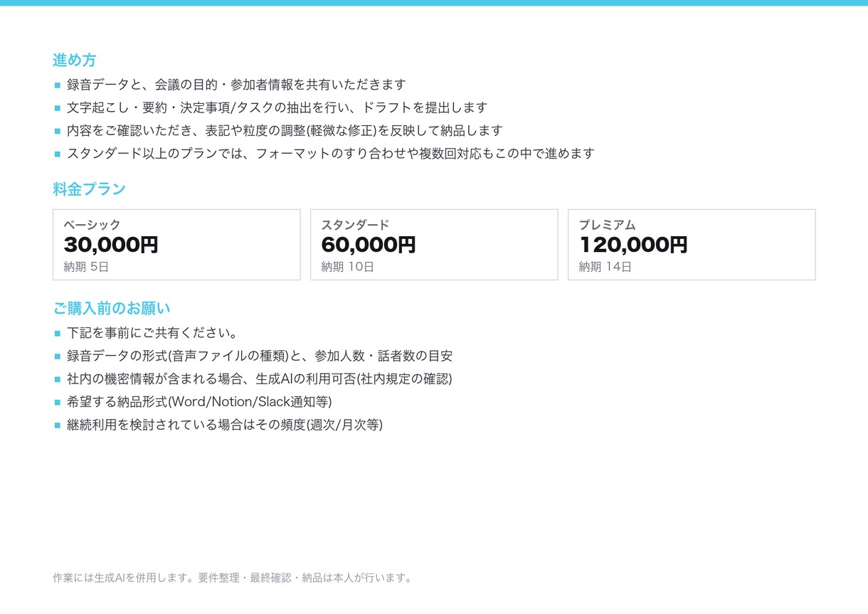Click the 120,000円 price
The width and height of the screenshot is (868, 614).
coord(633,245)
